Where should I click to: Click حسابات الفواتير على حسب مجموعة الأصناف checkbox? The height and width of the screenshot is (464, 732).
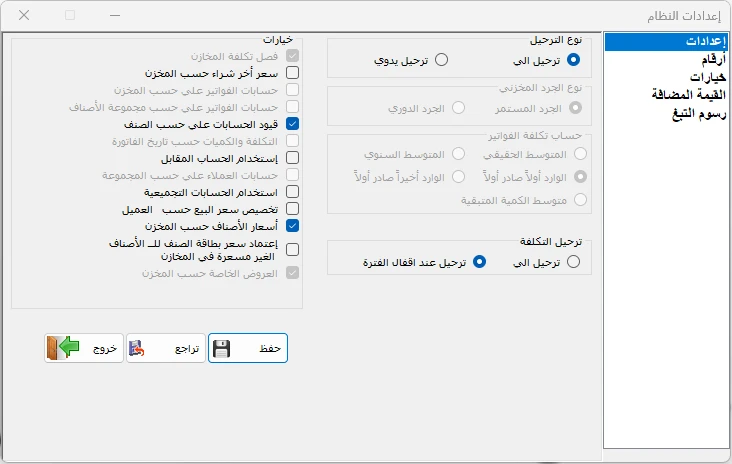[x=292, y=107]
